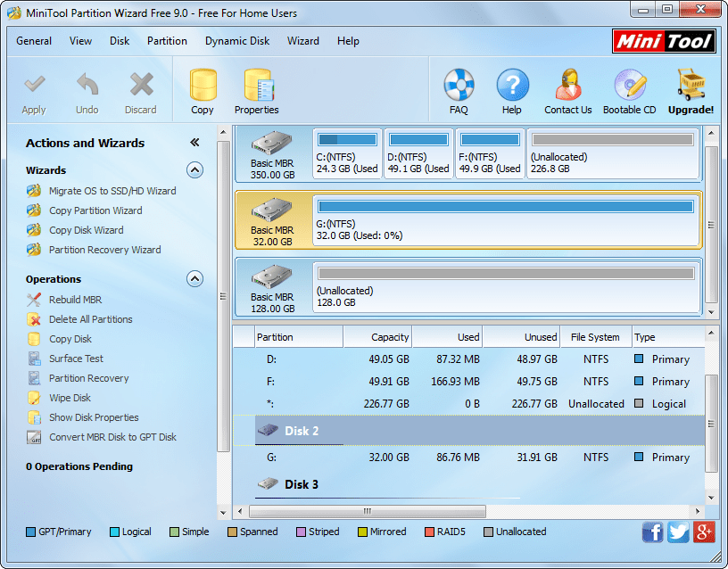This screenshot has width=728, height=569.
Task: Select Wipe Disk operation
Action: (70, 398)
